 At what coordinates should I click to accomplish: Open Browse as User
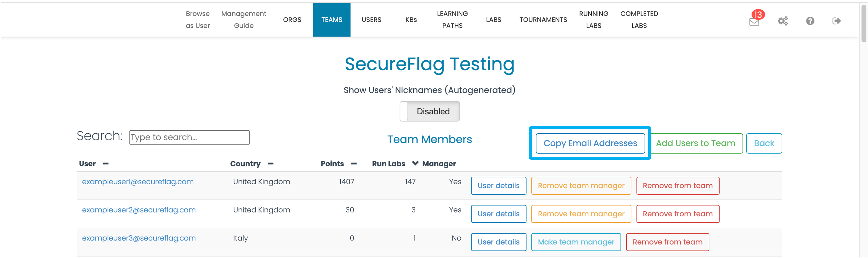198,20
